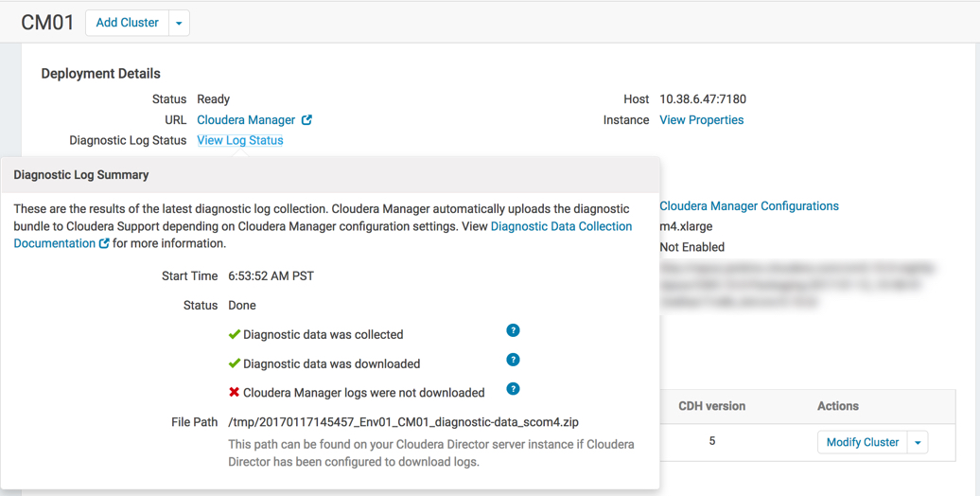Click green checkmark beside data was downloaded
The height and width of the screenshot is (496, 980).
coord(235,363)
